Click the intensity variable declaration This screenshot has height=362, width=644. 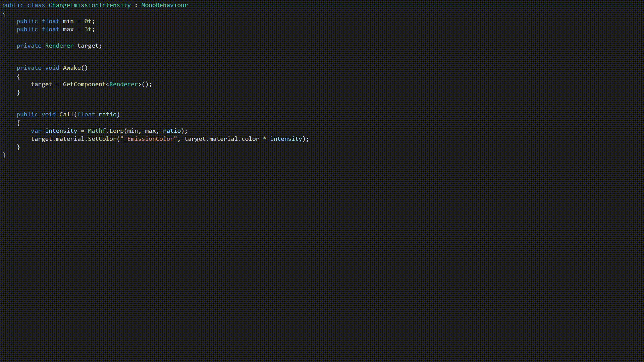61,131
